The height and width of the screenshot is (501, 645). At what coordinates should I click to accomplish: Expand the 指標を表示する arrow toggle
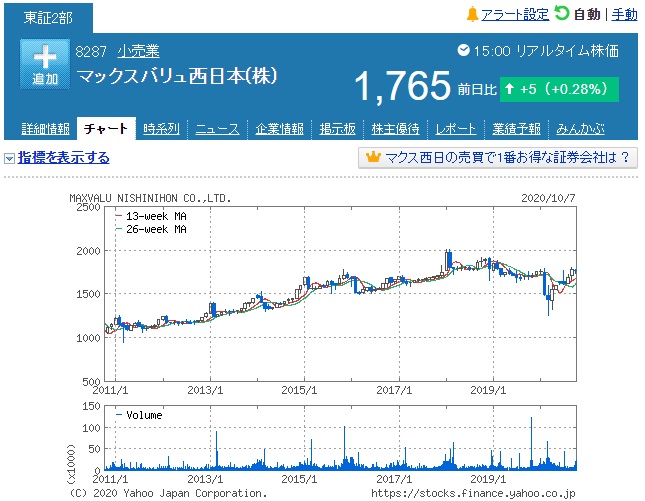9,158
